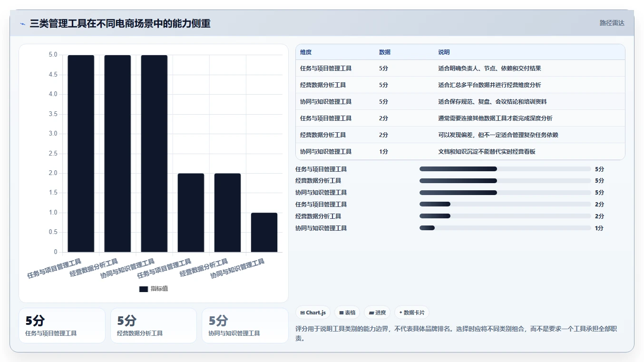Click the 任务与项目管理工具 progress bar rated 2分

pyautogui.click(x=505, y=205)
